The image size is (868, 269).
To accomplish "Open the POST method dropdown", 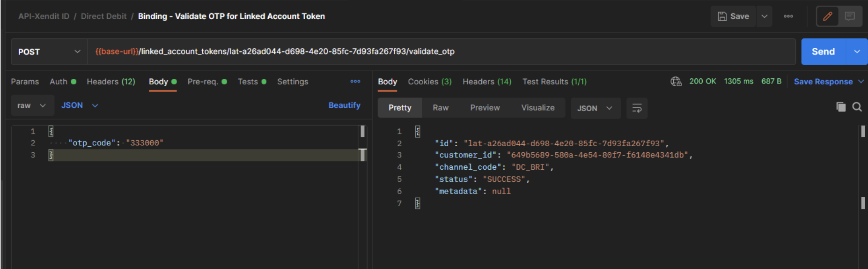I will point(49,52).
